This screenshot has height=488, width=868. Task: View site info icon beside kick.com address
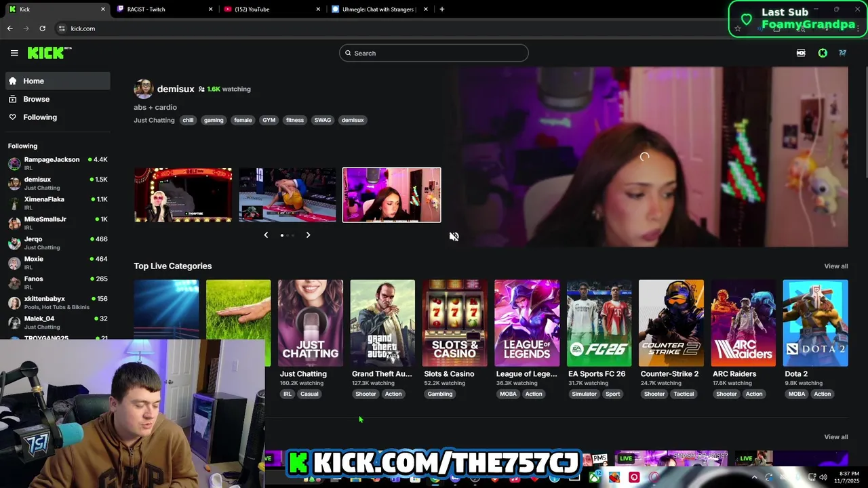[x=62, y=28]
